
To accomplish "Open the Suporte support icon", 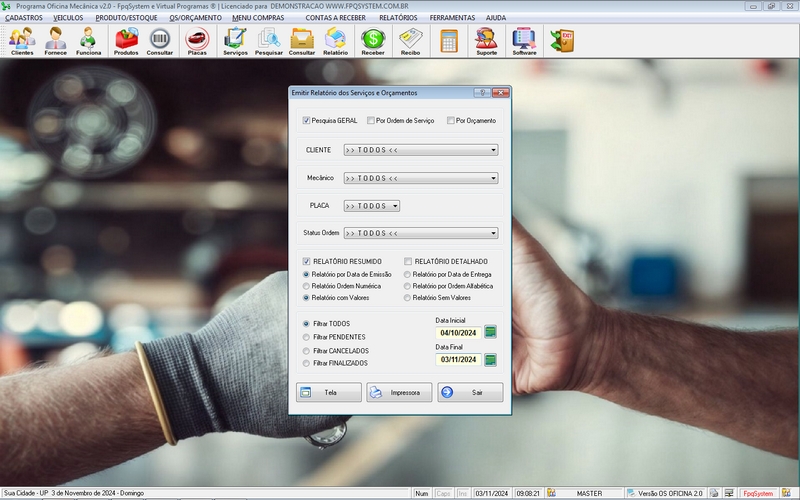I will pyautogui.click(x=486, y=41).
